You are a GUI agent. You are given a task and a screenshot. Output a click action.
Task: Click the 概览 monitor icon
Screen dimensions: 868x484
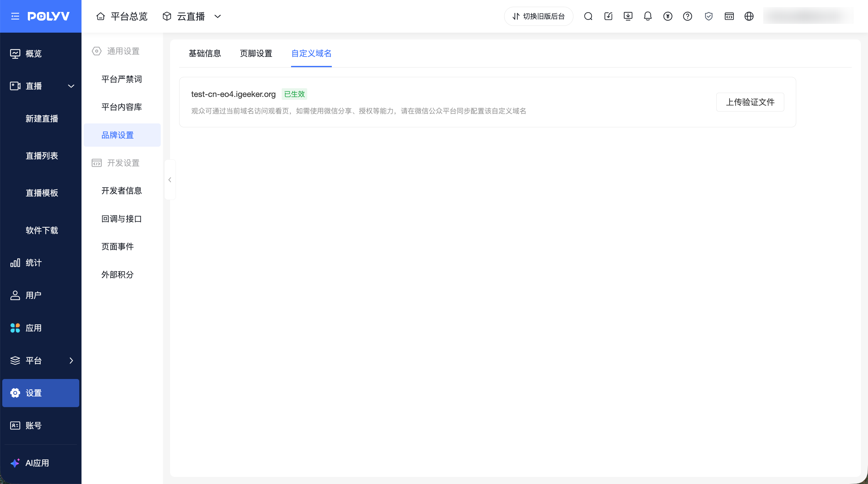tap(15, 54)
